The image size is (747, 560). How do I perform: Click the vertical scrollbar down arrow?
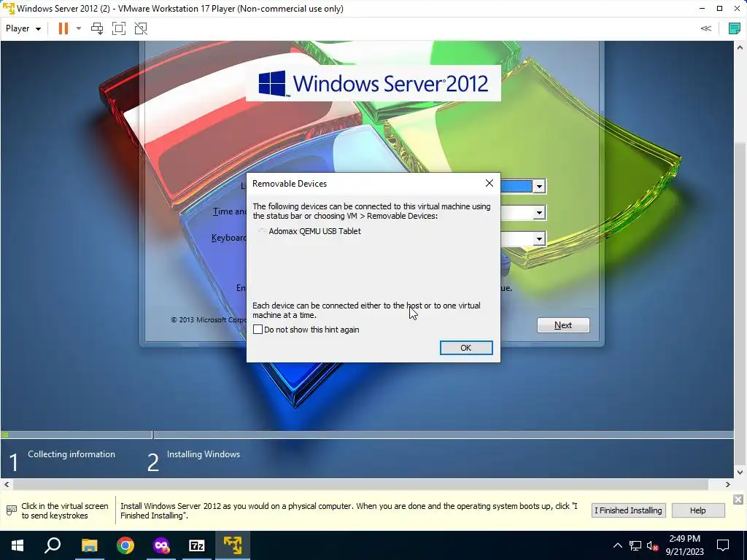[x=740, y=472]
